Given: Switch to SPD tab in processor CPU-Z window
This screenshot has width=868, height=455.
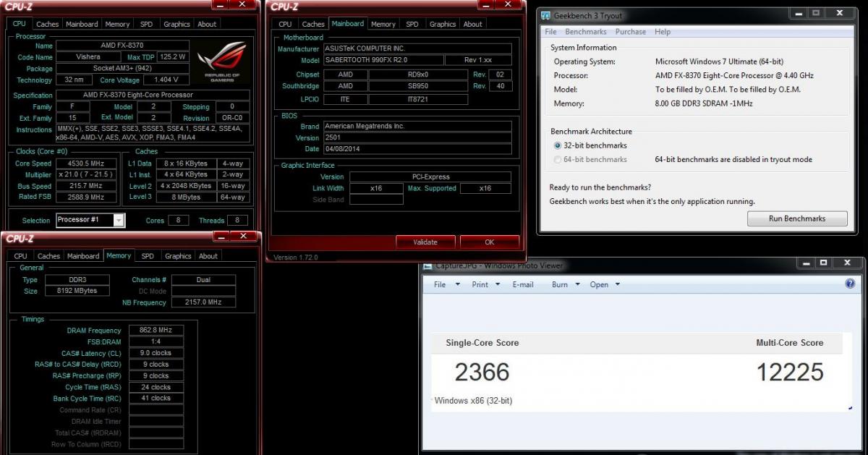Looking at the screenshot, I should tap(146, 24).
